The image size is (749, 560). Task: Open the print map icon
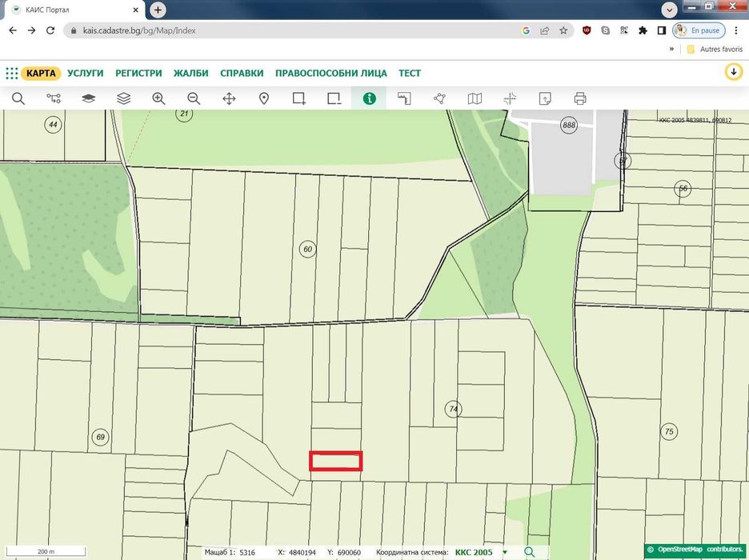pyautogui.click(x=580, y=99)
